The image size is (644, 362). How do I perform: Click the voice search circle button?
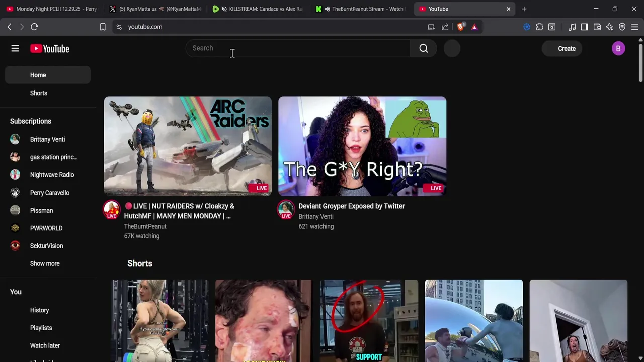452,48
